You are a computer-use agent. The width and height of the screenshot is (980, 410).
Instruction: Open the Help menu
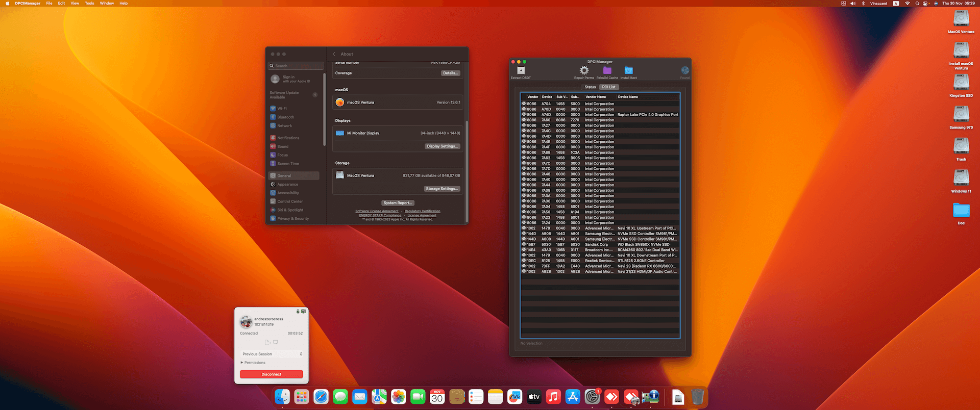(x=124, y=3)
